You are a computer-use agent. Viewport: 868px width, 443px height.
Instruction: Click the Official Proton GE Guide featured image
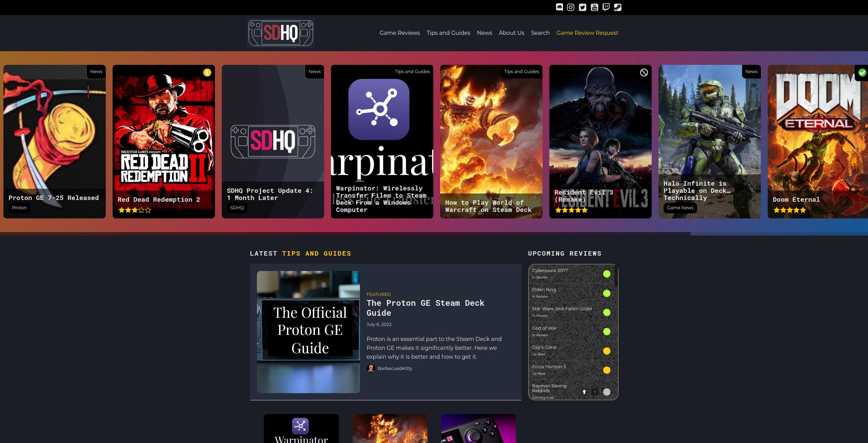coord(308,332)
